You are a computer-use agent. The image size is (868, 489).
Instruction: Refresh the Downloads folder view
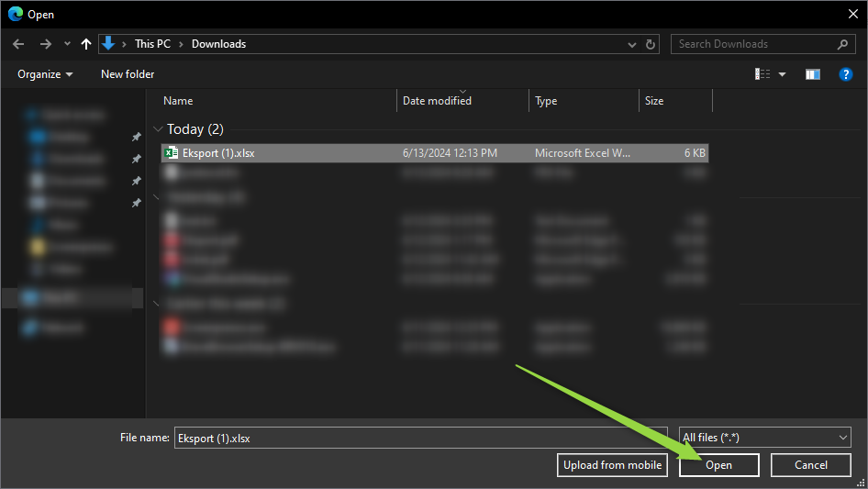tap(651, 44)
